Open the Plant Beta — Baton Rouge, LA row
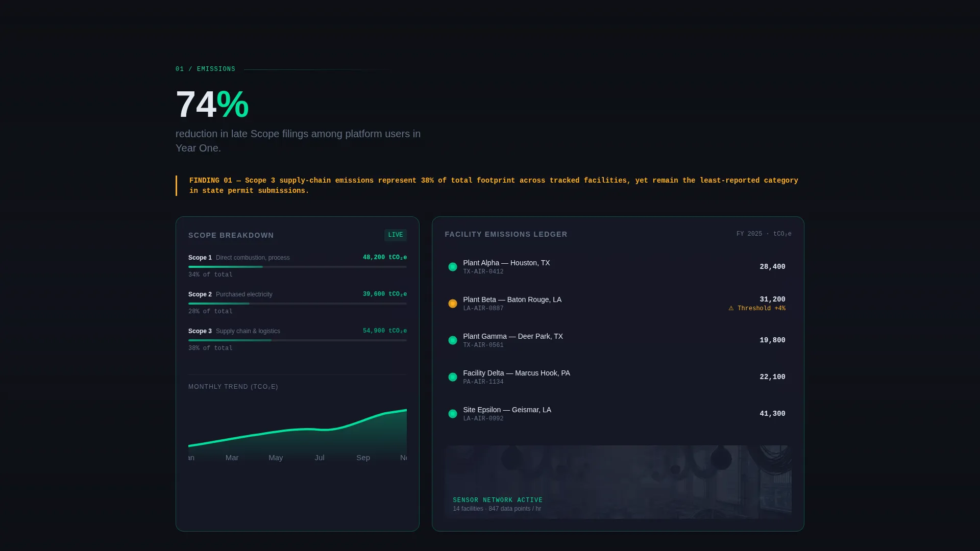The image size is (980, 551). (618, 304)
